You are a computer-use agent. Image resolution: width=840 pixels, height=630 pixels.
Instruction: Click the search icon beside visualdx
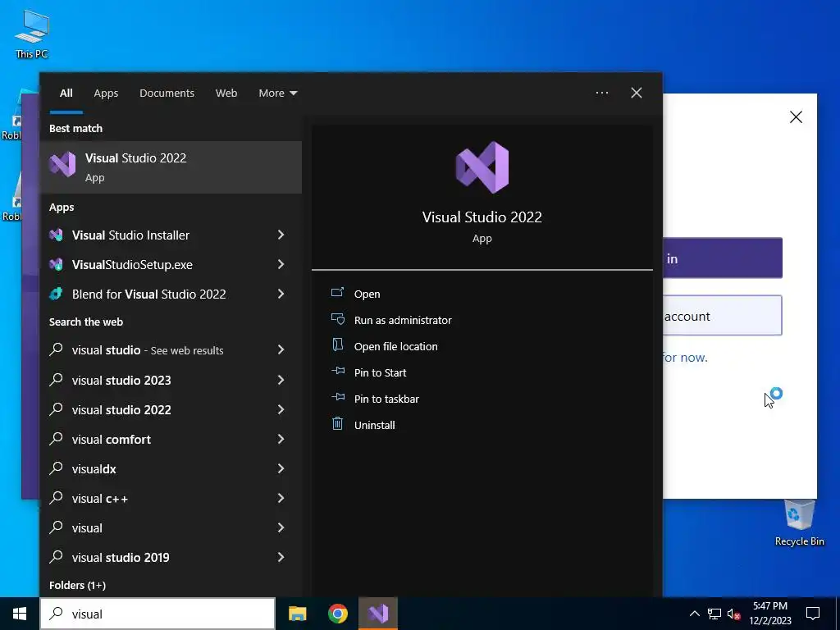[x=57, y=468]
